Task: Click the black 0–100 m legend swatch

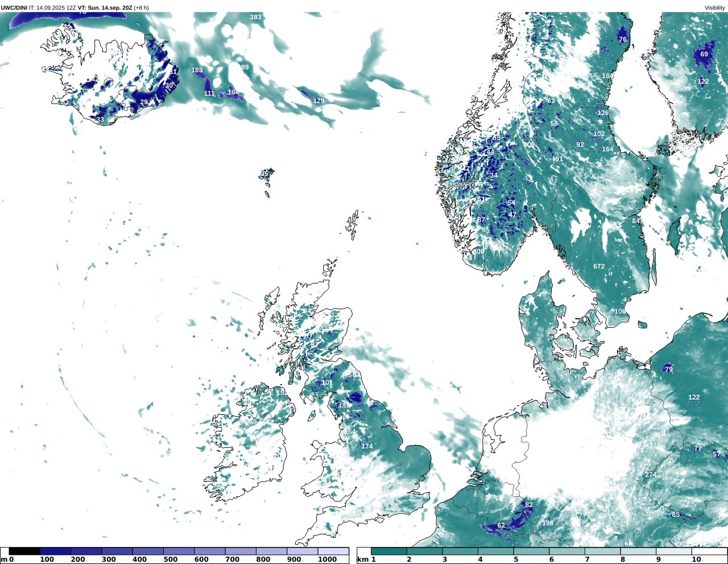Action: tap(24, 551)
